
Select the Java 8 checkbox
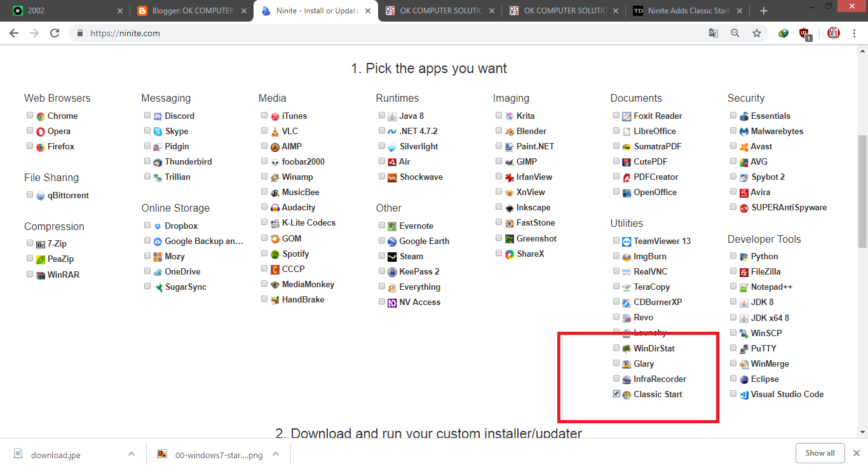pos(382,116)
